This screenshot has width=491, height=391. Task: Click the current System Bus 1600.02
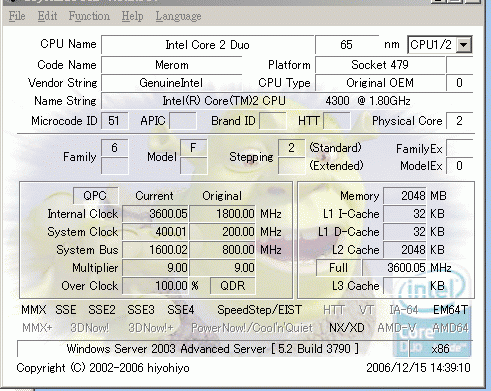(x=155, y=250)
